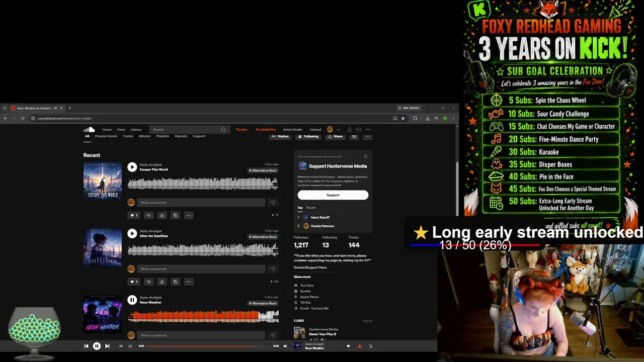This screenshot has height=362, width=644.
Task: Open the next-up queue icon
Action: [371, 346]
